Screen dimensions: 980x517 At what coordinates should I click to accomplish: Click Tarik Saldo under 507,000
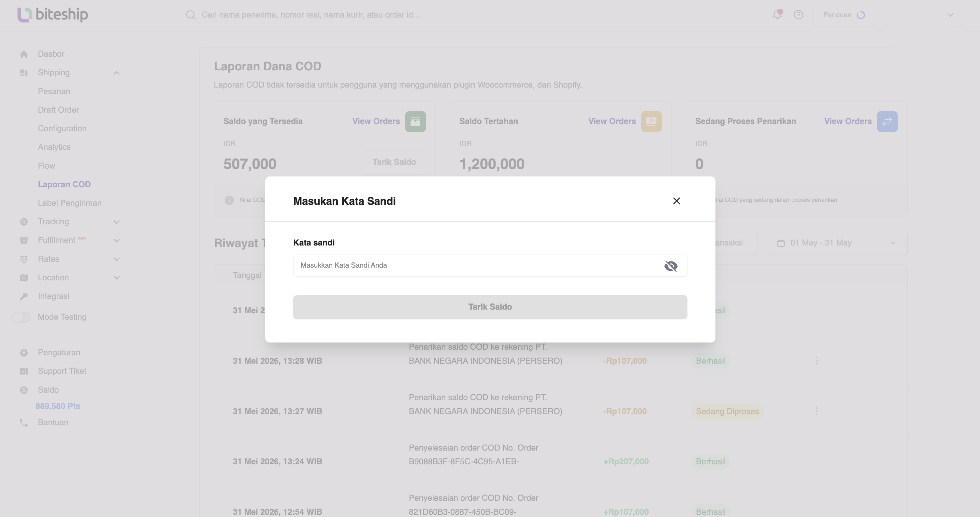(x=394, y=162)
